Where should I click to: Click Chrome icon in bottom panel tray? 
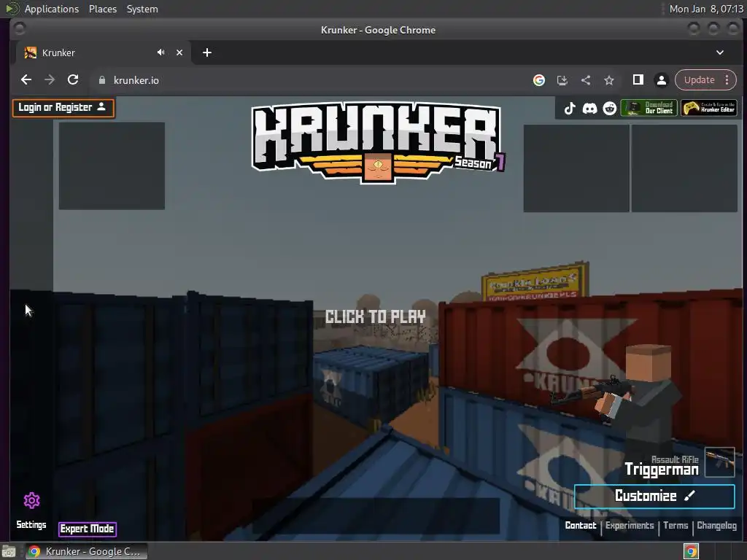pos(691,551)
